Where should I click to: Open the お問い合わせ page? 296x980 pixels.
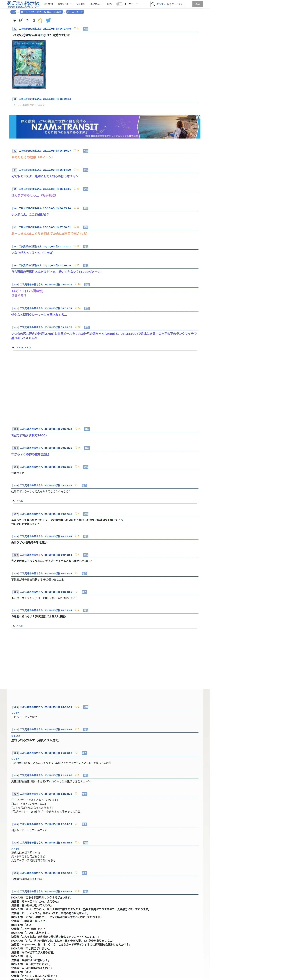[64, 4]
